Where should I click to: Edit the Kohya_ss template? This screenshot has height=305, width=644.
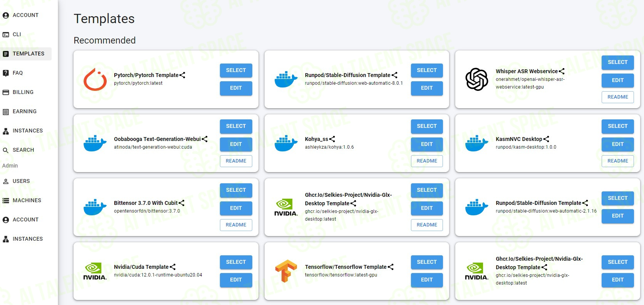427,144
